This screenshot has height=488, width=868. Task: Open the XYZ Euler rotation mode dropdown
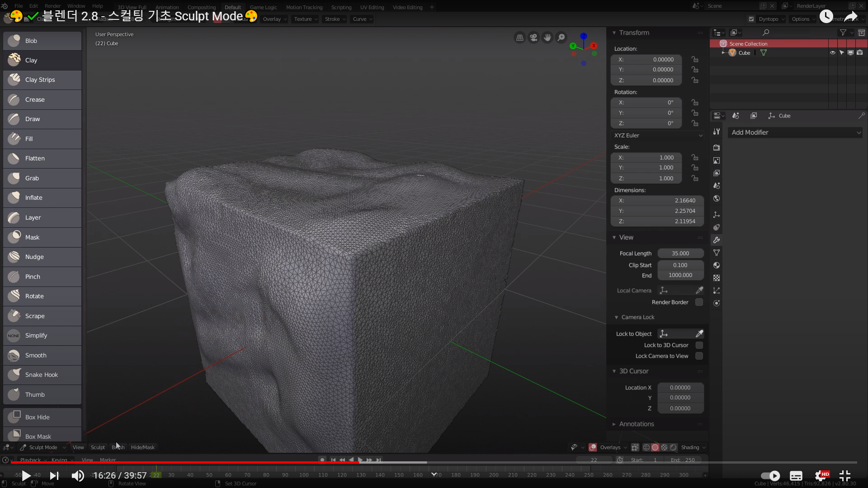(657, 136)
